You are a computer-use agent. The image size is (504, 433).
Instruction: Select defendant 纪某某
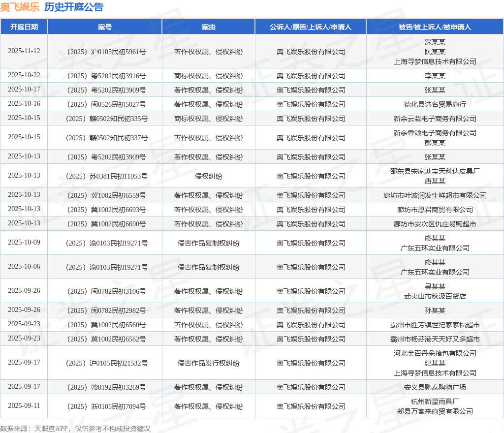(435, 363)
